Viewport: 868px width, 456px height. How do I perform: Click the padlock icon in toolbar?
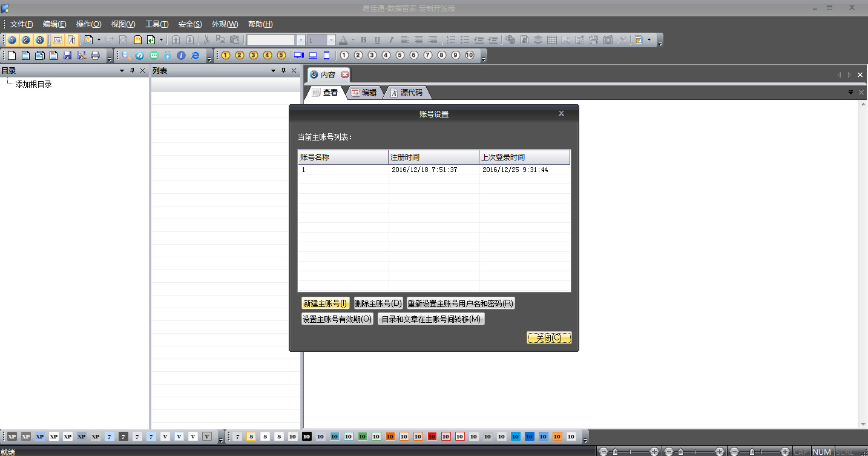tap(168, 56)
